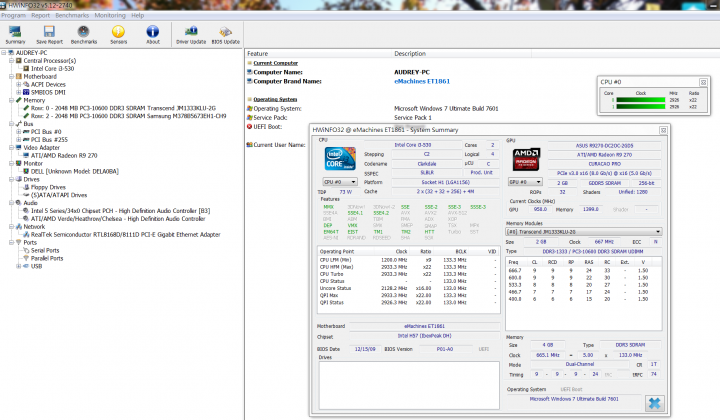Select the DELL monitor tree entry
Image resolution: width=720 pixels, height=420 pixels.
74,171
